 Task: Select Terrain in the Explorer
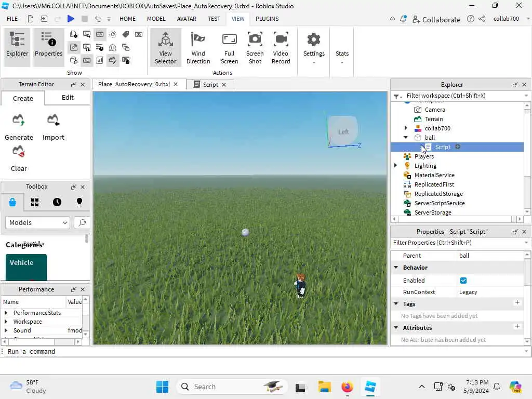[434, 119]
